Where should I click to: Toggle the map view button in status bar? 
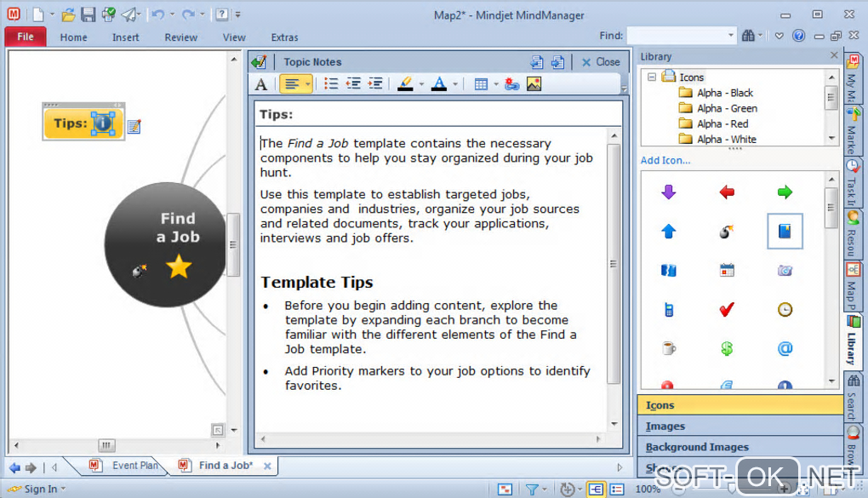[x=596, y=489]
